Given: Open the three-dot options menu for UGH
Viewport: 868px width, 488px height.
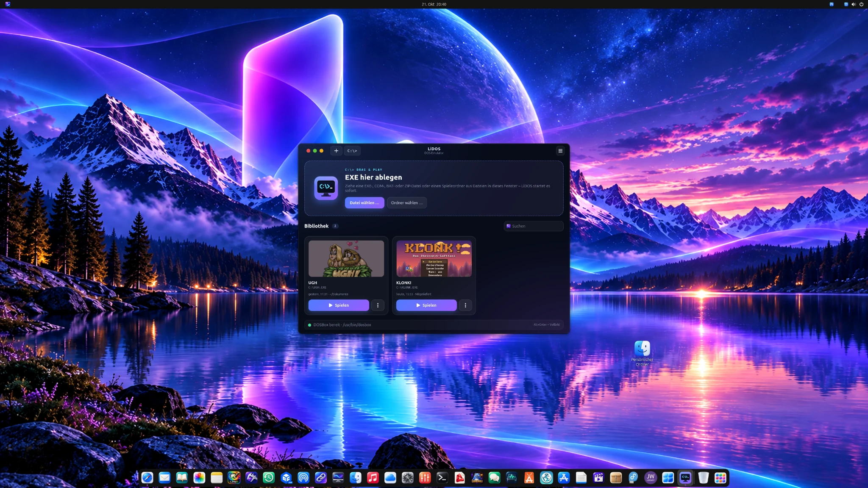Looking at the screenshot, I should click(x=378, y=305).
